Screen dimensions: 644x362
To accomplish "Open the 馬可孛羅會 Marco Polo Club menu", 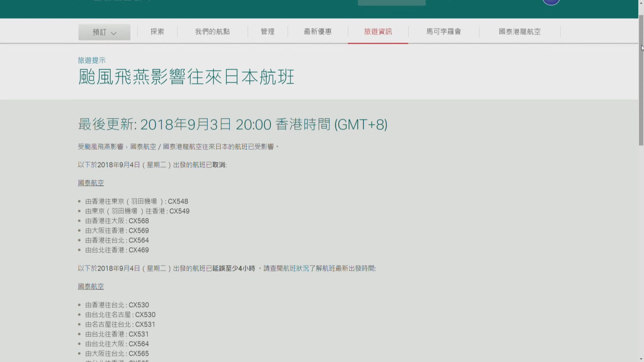I will click(x=443, y=32).
